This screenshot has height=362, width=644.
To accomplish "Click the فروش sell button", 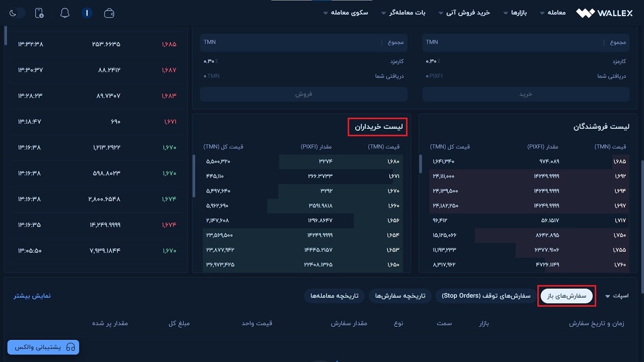I will [x=303, y=94].
